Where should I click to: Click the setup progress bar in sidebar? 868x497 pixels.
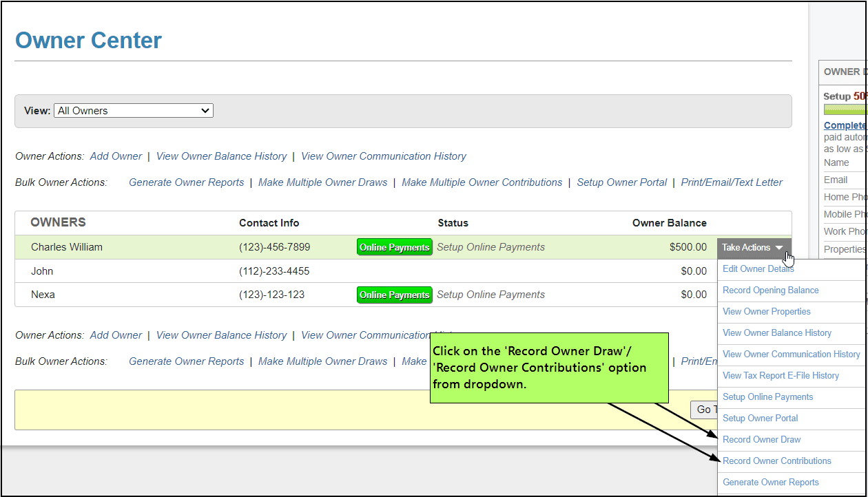click(x=845, y=109)
